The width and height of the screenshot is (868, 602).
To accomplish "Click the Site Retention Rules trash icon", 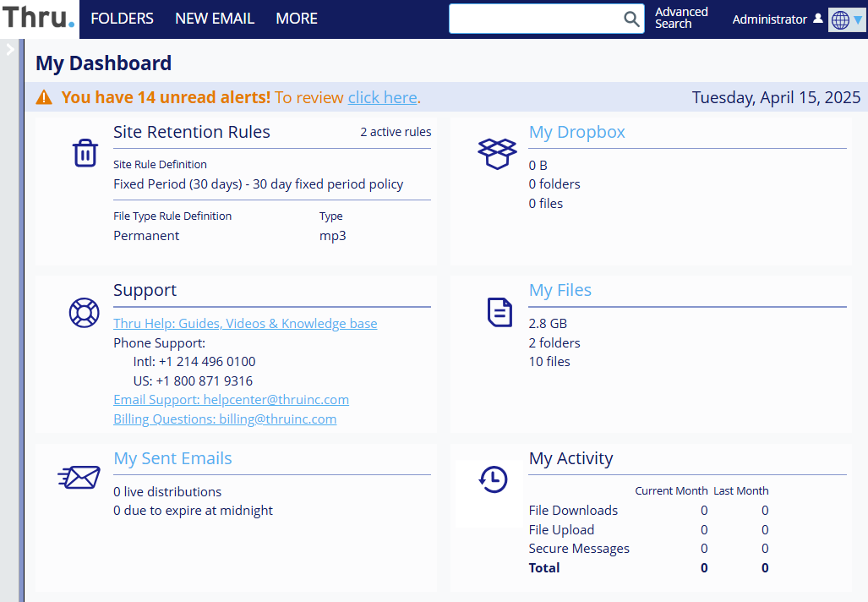I will point(85,153).
